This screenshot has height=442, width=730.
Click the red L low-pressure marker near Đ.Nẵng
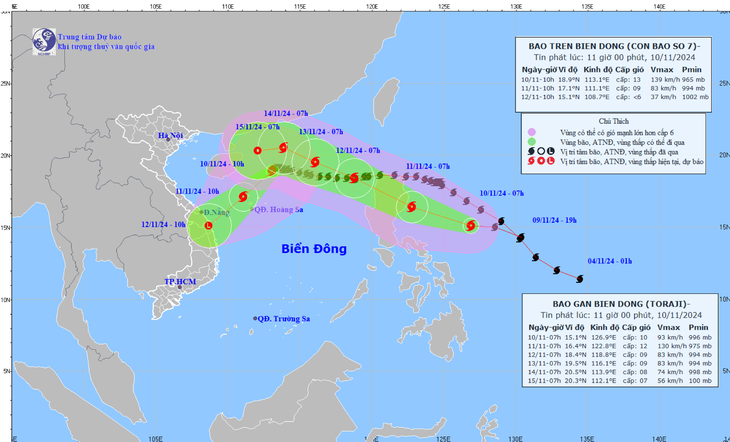[x=209, y=226]
